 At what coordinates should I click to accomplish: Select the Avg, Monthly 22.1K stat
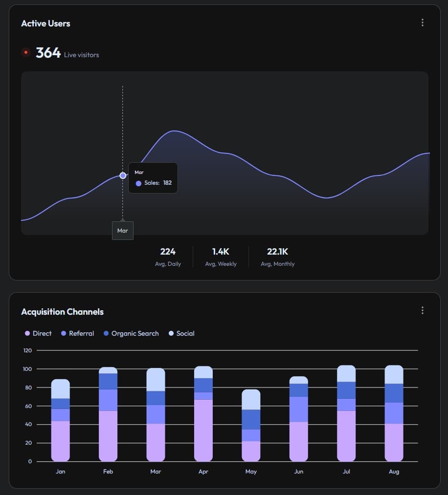point(277,257)
